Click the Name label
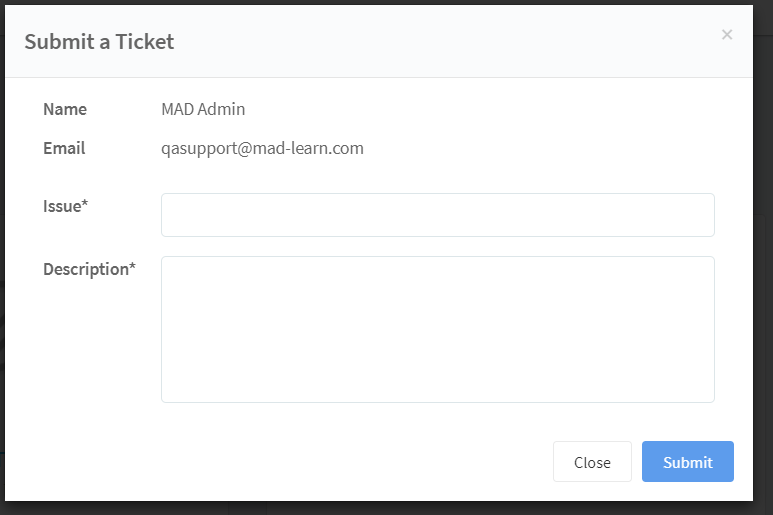Image resolution: width=773 pixels, height=515 pixels. [x=65, y=109]
